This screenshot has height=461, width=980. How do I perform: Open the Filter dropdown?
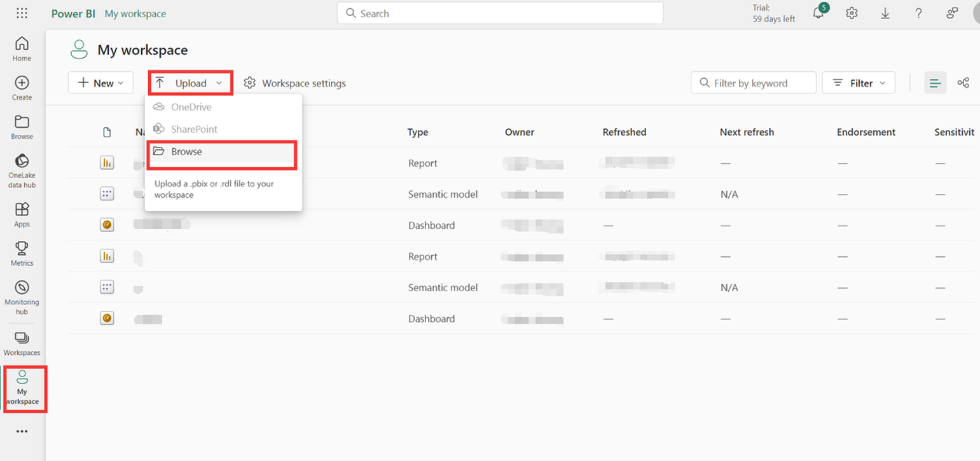859,83
